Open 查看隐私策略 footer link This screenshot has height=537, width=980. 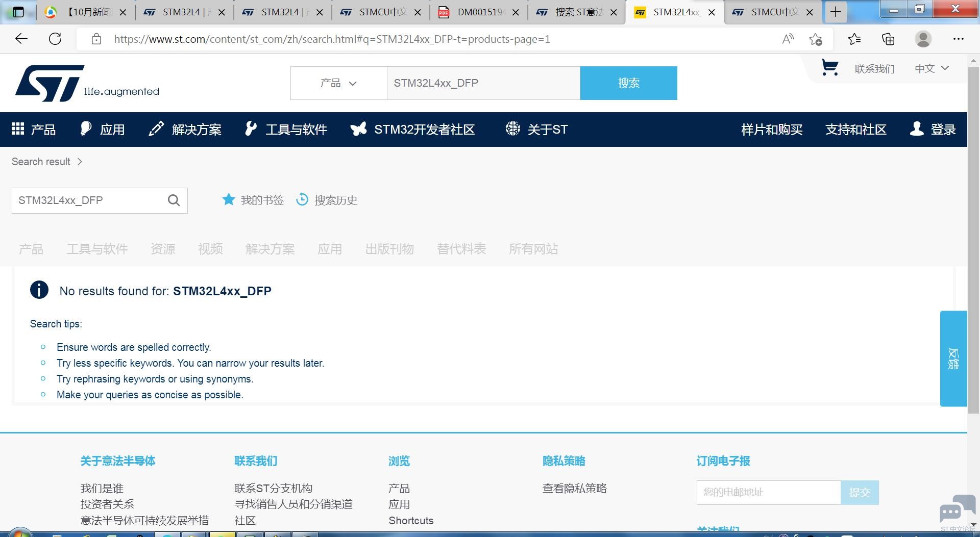(x=575, y=489)
